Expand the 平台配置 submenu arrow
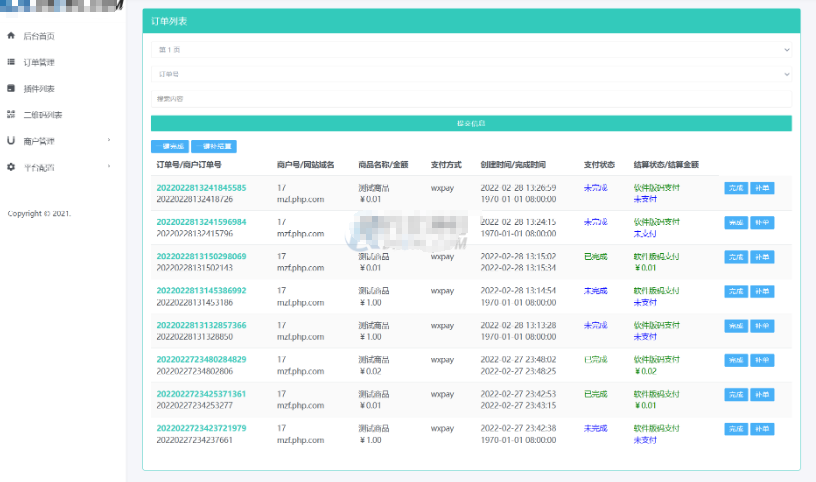 point(109,167)
